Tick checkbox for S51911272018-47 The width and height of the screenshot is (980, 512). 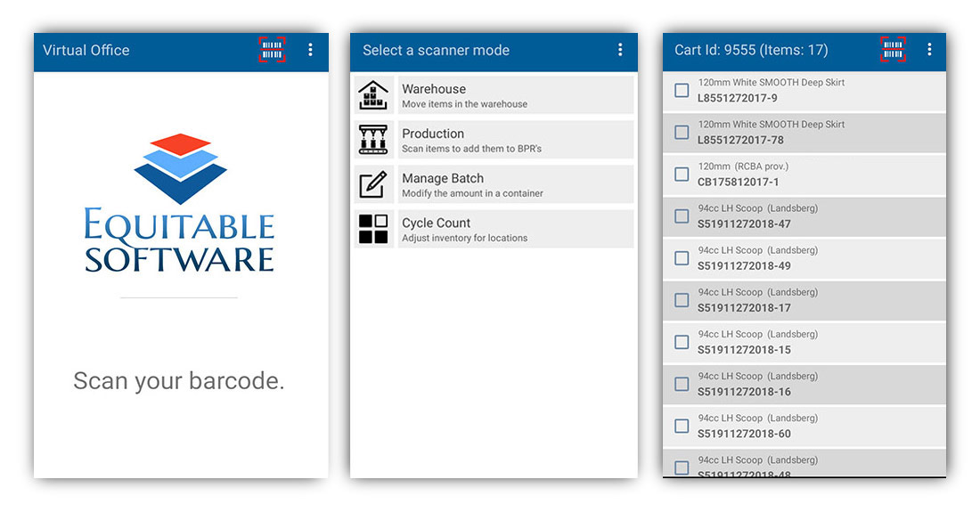[x=682, y=216]
